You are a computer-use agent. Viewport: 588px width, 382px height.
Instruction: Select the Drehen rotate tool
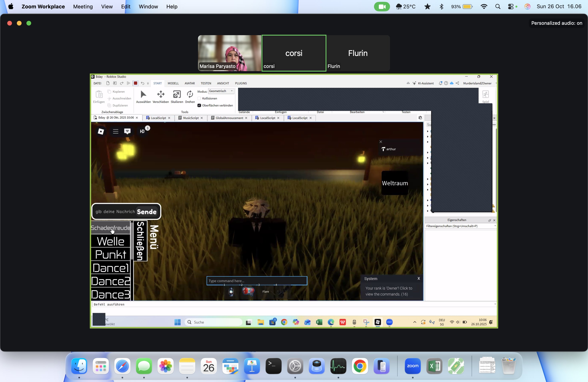point(190,94)
